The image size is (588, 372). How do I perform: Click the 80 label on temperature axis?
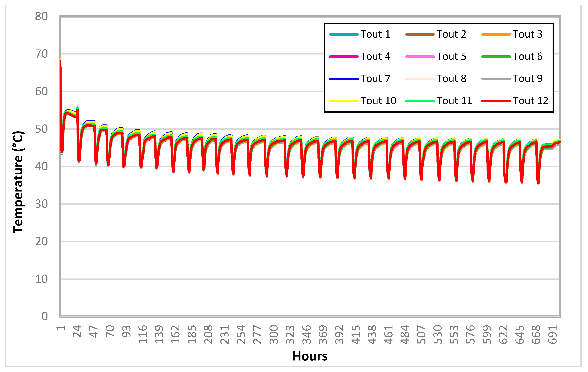tap(41, 16)
